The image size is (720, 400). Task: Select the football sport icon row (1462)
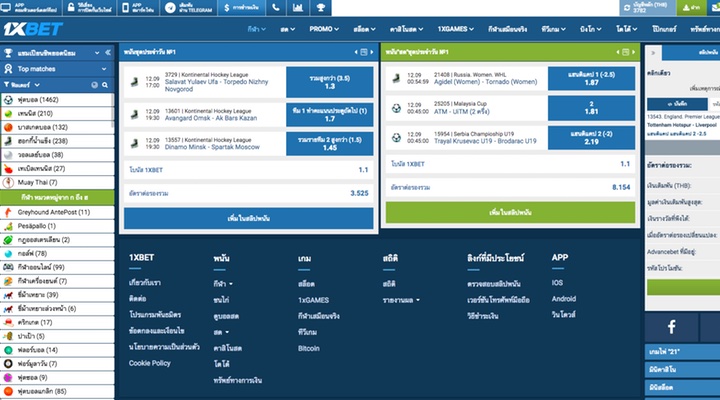coord(57,100)
